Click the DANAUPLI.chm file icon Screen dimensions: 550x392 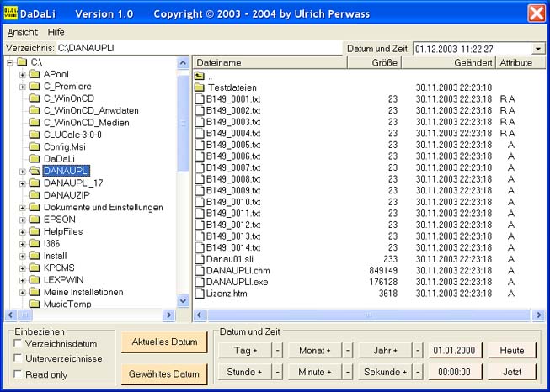pos(200,270)
